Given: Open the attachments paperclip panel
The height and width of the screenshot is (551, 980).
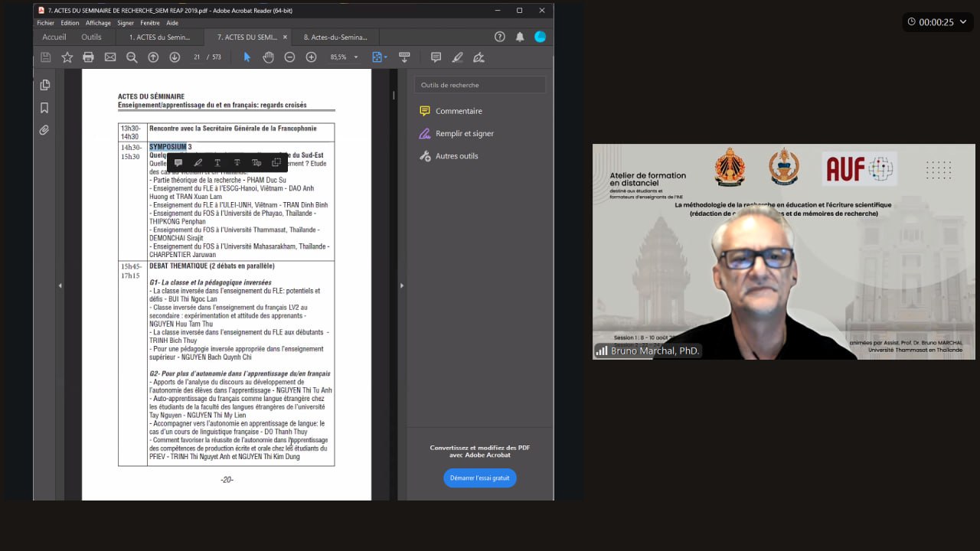Looking at the screenshot, I should (x=44, y=130).
